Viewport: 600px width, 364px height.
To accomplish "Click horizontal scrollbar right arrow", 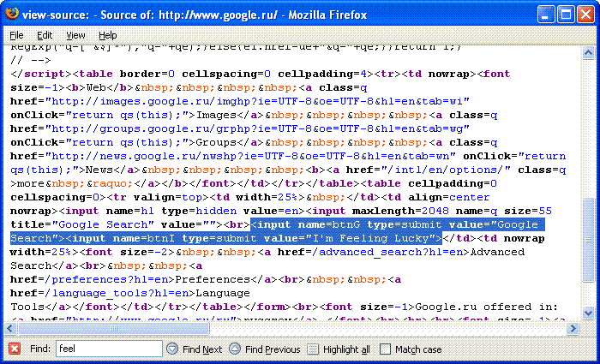I will coord(573,328).
